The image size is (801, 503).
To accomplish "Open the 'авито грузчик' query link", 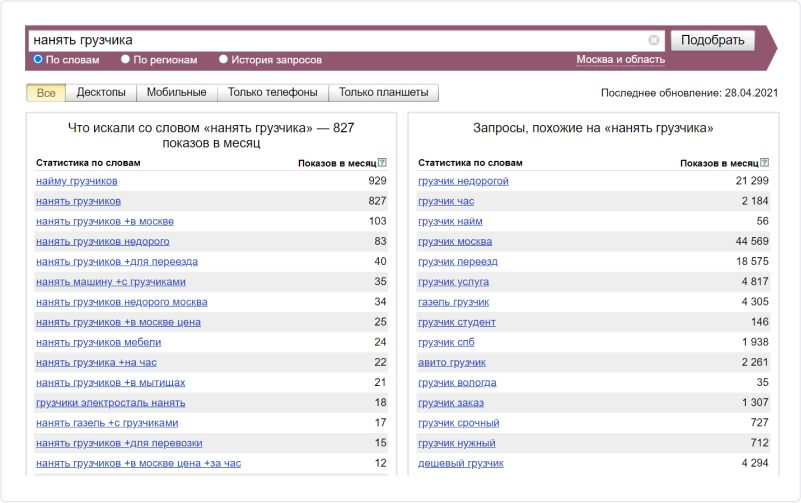I will click(x=451, y=362).
